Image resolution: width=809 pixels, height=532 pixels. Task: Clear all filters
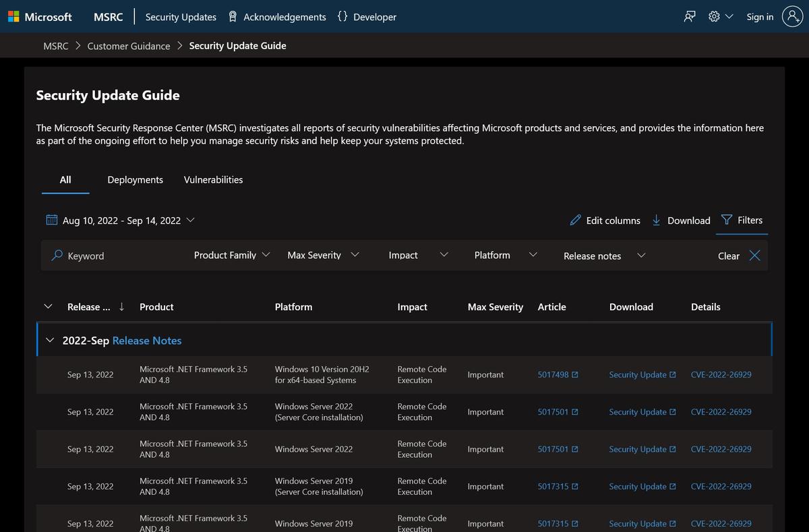tap(739, 256)
